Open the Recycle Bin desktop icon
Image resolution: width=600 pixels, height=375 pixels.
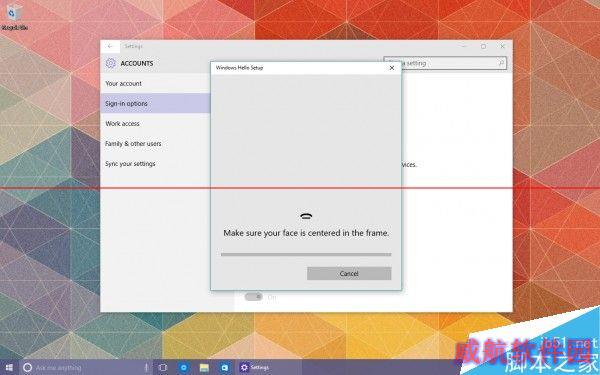[x=14, y=17]
